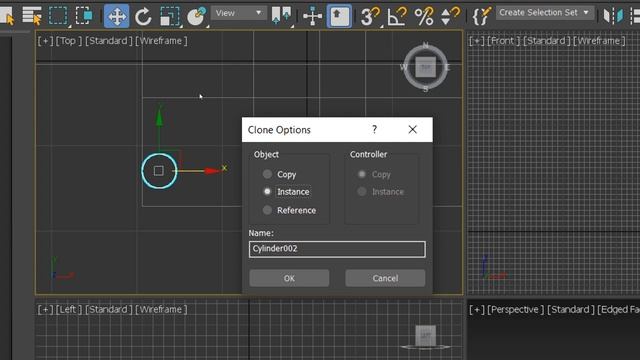This screenshot has height=360, width=640.
Task: Activate the Select and Move tool
Action: click(x=116, y=16)
